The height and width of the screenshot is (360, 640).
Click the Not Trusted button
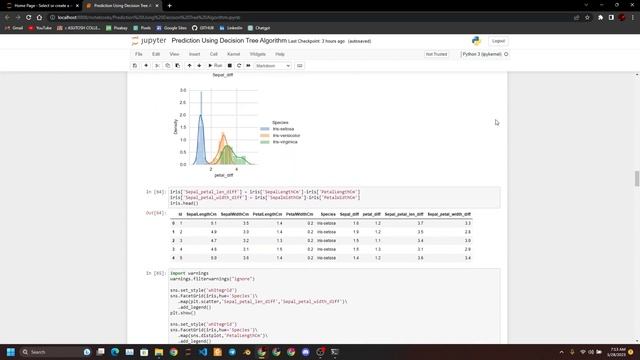436,54
